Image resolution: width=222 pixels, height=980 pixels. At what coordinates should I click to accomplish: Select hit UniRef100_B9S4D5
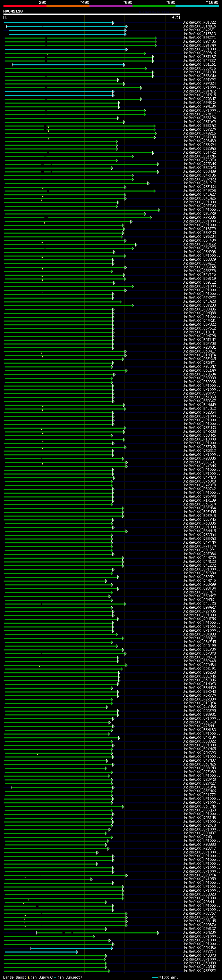(x=199, y=41)
